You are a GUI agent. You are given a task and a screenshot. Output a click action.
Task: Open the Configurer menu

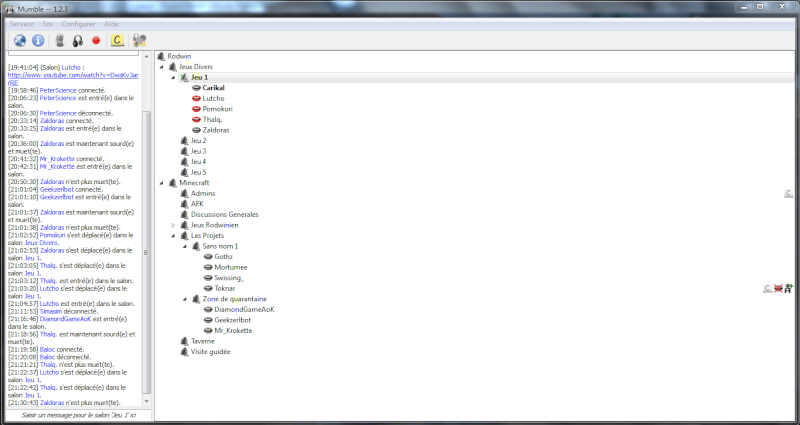78,24
